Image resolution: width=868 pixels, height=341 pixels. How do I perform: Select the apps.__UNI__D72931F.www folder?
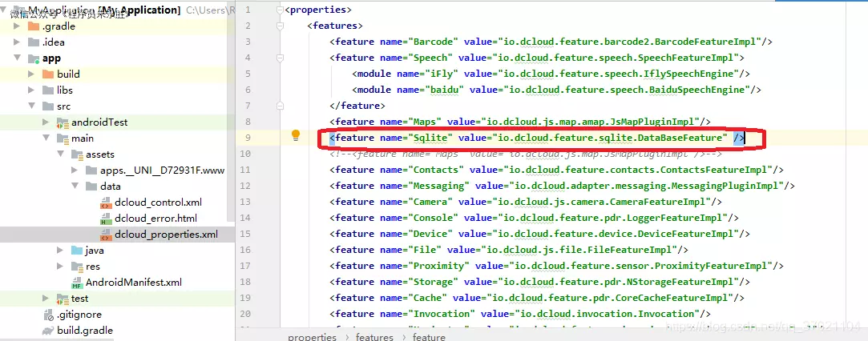click(x=162, y=170)
